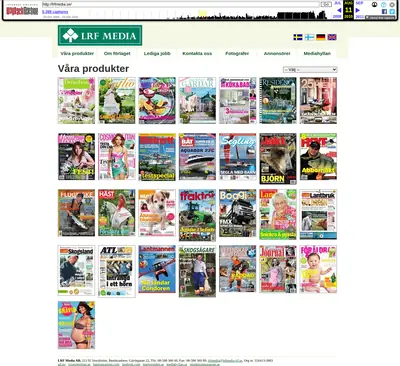Open the puppy dog magazine cover
The height and width of the screenshot is (366, 400).
157,213
